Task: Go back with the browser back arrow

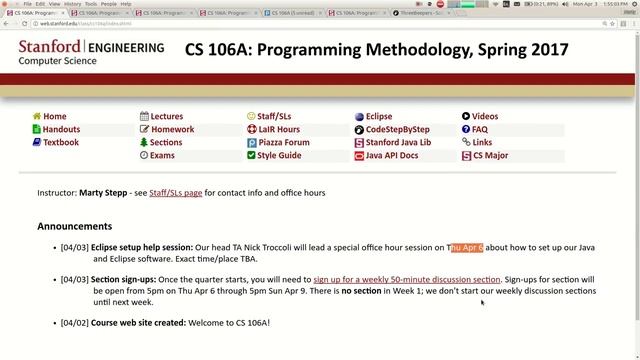Action: click(6, 24)
